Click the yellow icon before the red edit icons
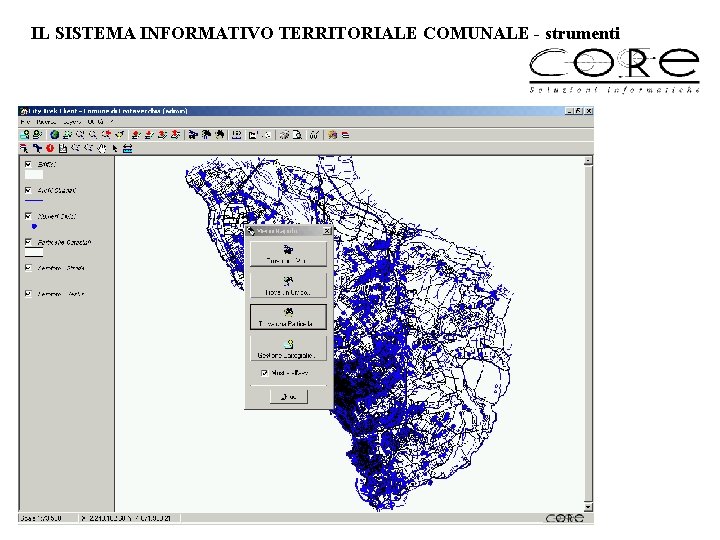This screenshot has height=540, width=720. [119, 135]
